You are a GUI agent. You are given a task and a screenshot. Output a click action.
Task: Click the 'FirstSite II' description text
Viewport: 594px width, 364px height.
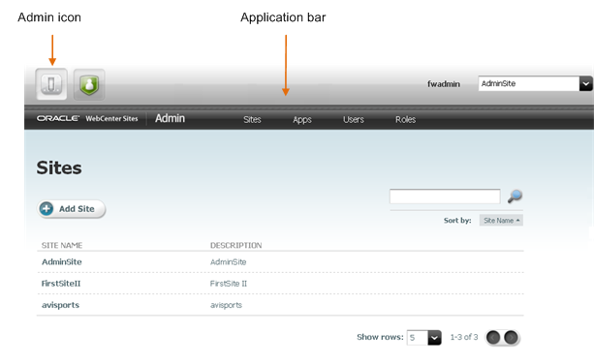coord(229,284)
